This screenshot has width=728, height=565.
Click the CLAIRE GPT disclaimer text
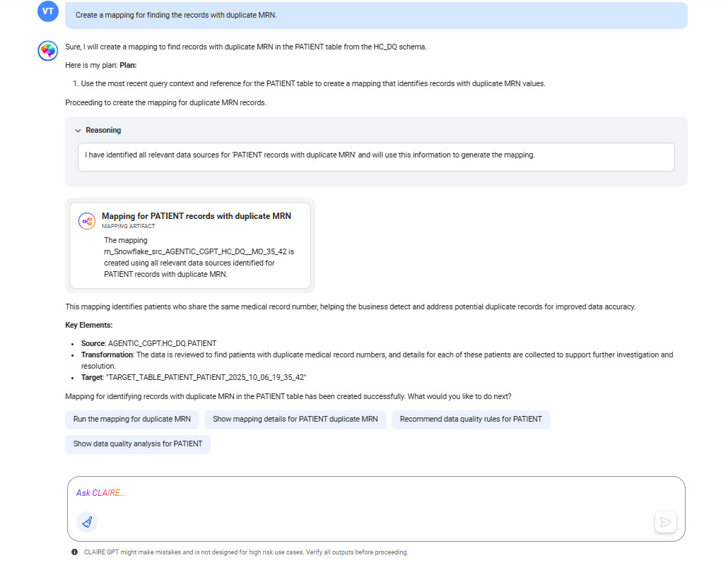[x=246, y=552]
